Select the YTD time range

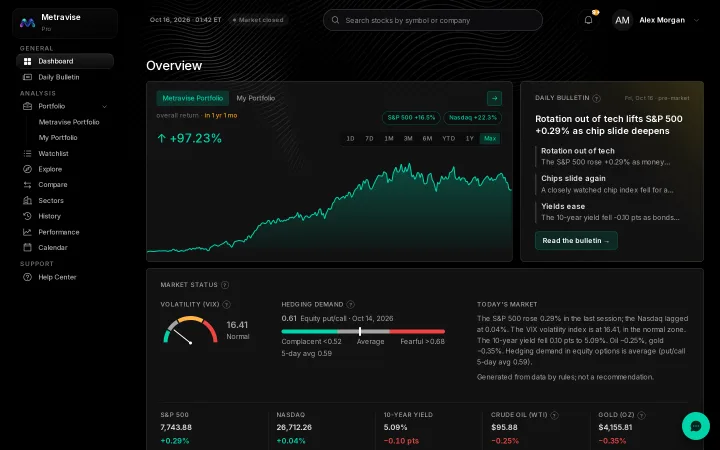point(448,138)
